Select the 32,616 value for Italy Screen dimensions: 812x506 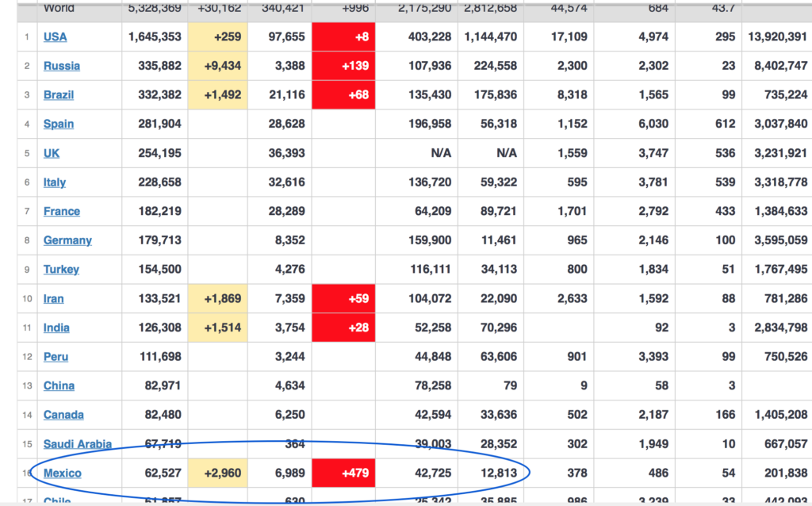tap(287, 182)
